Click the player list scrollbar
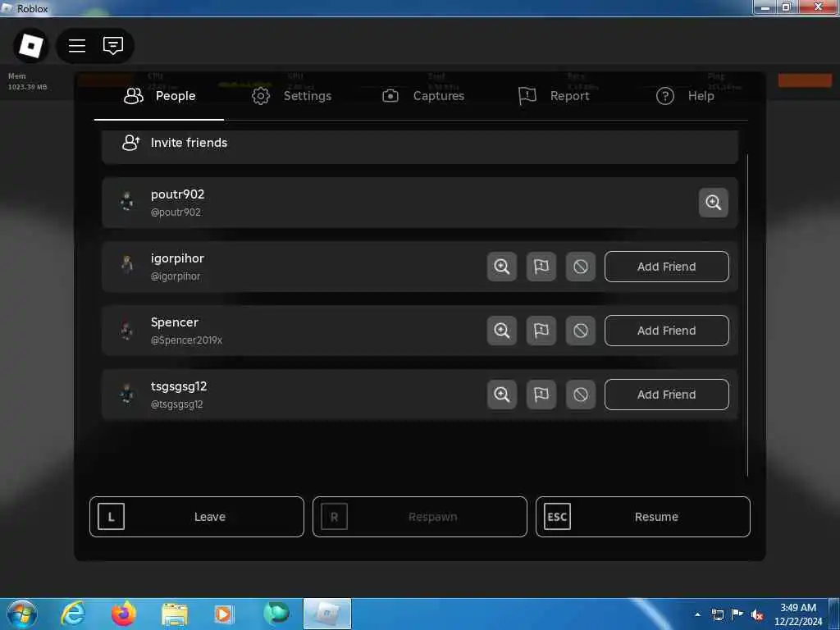The image size is (840, 630). tap(746, 315)
